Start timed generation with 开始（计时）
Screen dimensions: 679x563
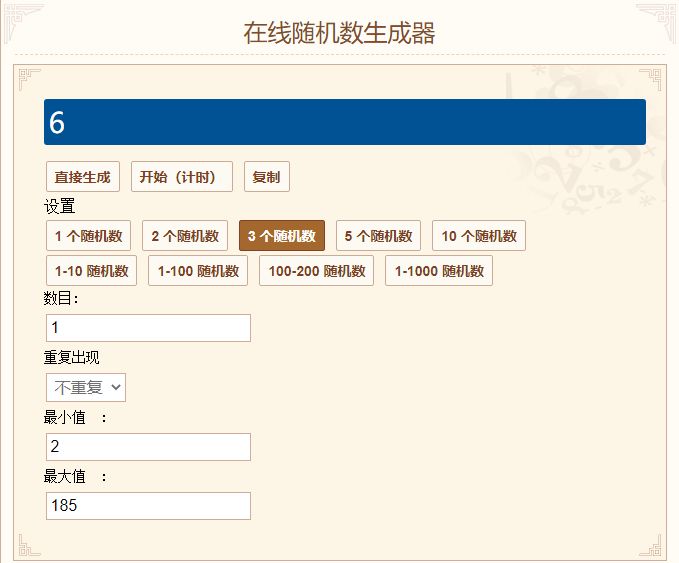[182, 177]
